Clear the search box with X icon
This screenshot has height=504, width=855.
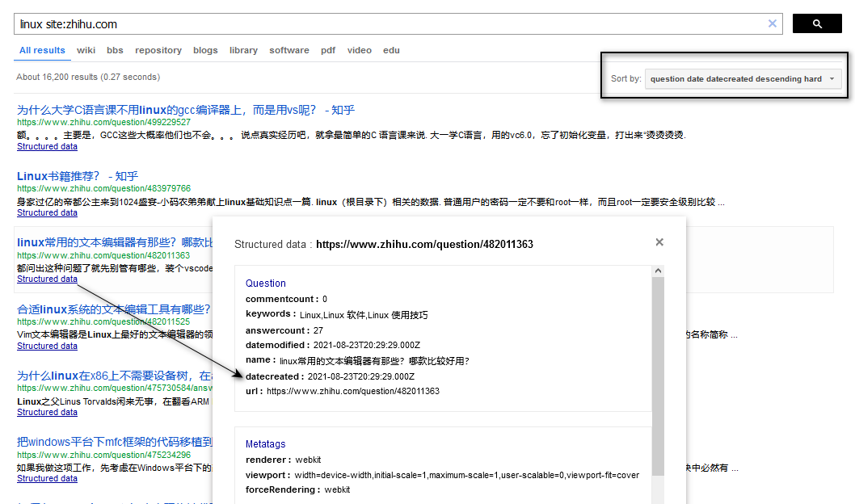(772, 24)
